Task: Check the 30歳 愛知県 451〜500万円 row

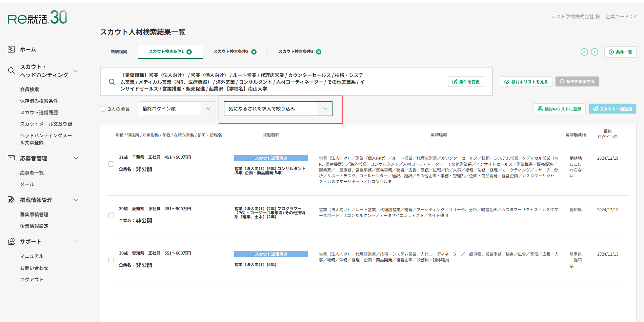Action: point(111,215)
